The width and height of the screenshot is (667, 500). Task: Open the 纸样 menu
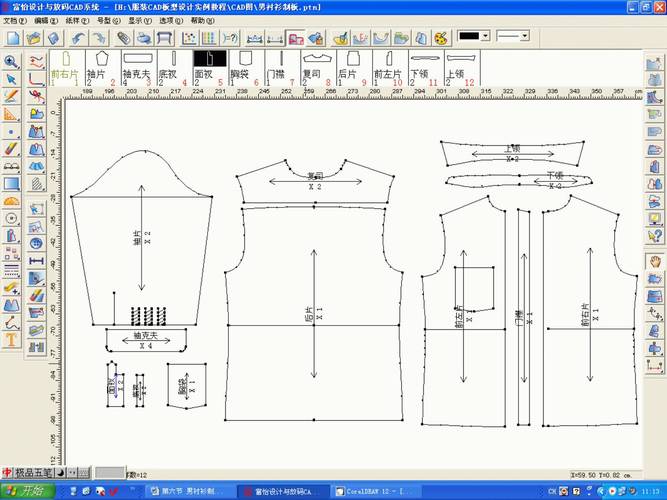(77, 20)
